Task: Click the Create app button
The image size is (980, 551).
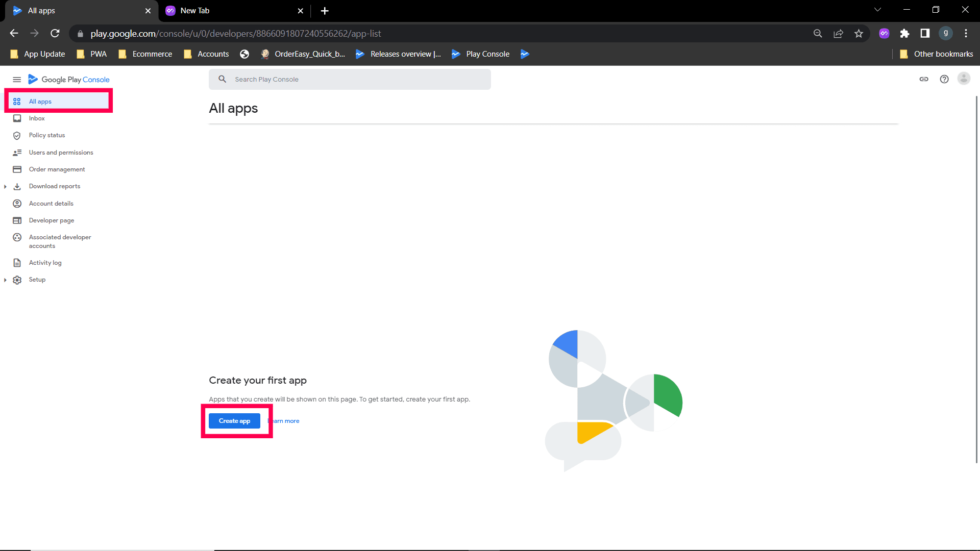Action: tap(234, 421)
